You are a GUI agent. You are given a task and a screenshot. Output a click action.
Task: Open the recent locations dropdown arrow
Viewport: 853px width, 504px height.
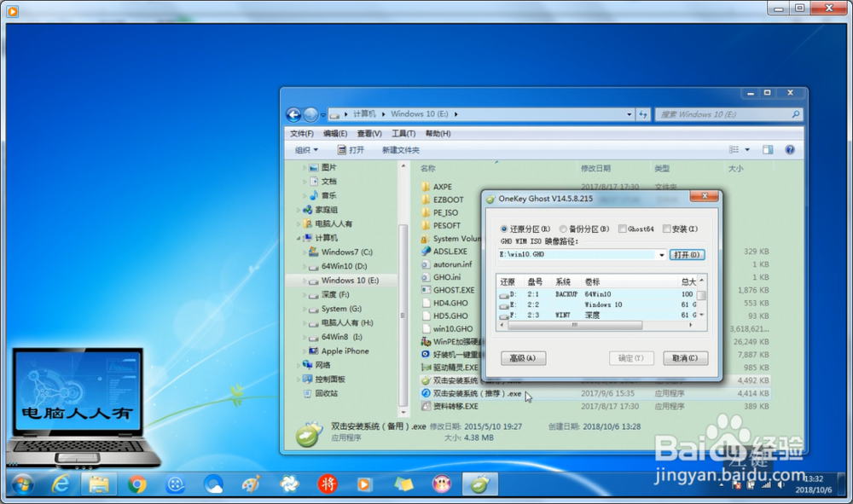(x=322, y=115)
